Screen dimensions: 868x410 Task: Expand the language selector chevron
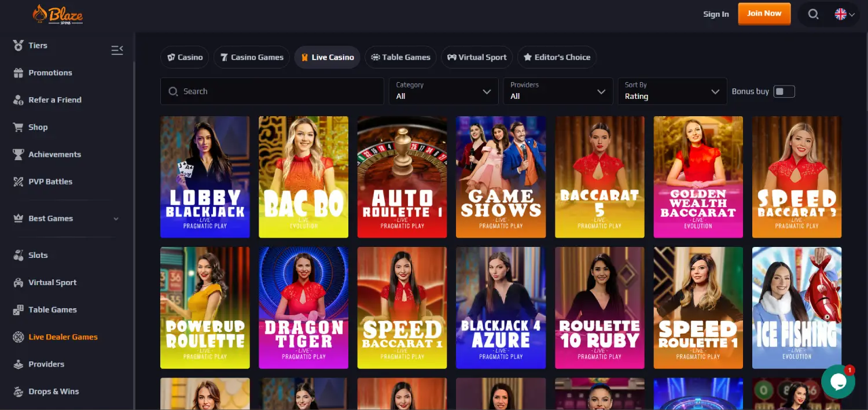coord(852,15)
